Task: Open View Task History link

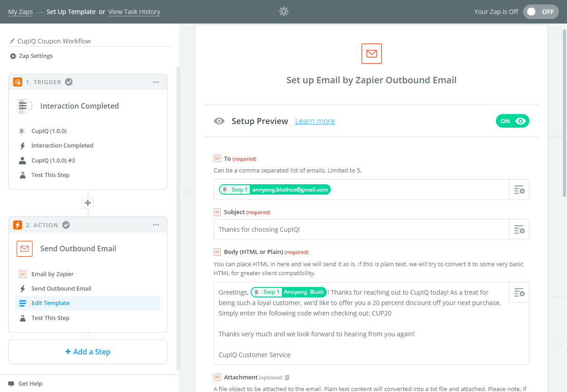Action: point(134,12)
